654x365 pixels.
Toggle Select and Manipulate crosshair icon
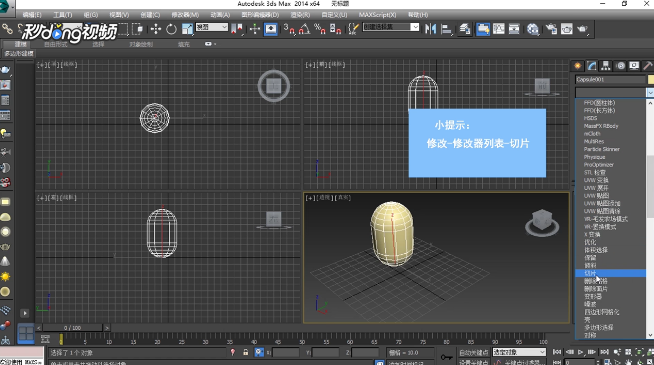click(255, 29)
